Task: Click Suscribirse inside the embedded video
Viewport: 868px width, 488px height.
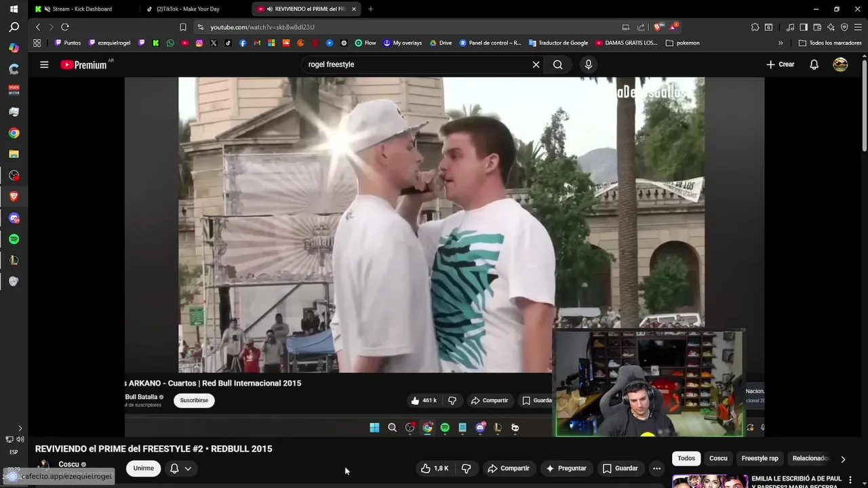Action: point(194,401)
